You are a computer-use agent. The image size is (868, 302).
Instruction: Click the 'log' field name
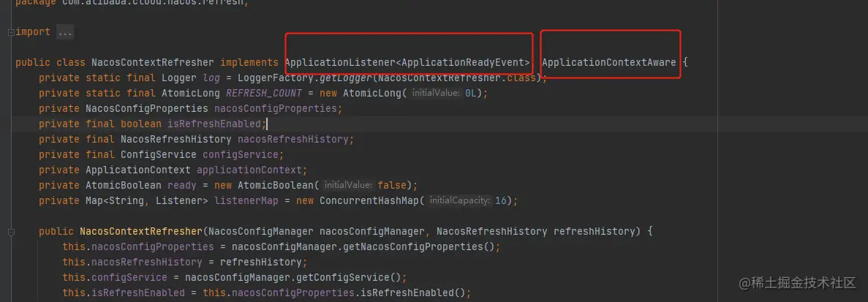coord(211,78)
